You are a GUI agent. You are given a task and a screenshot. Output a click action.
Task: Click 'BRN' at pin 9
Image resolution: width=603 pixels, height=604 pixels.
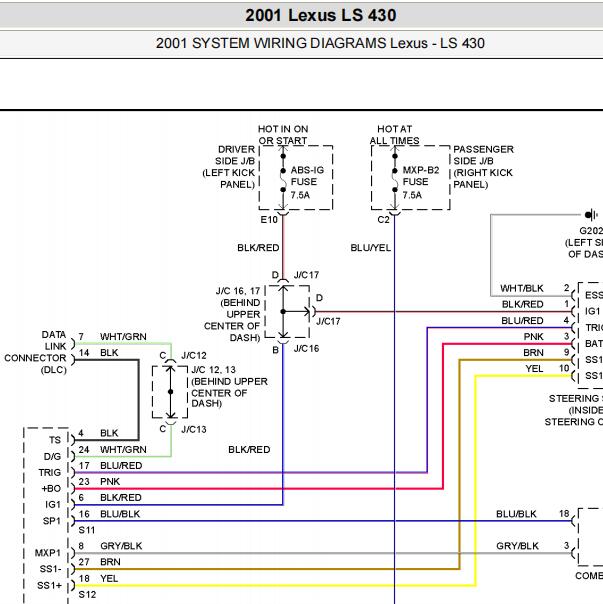click(x=533, y=353)
